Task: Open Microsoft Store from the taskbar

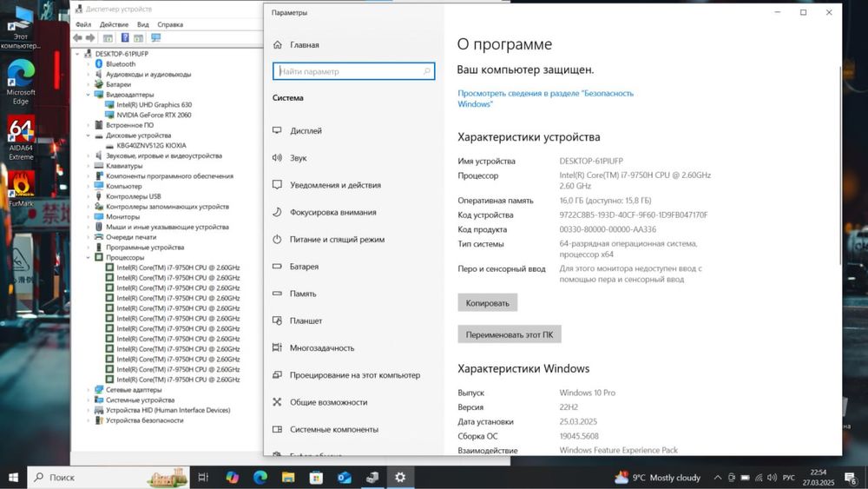Action: tap(316, 478)
